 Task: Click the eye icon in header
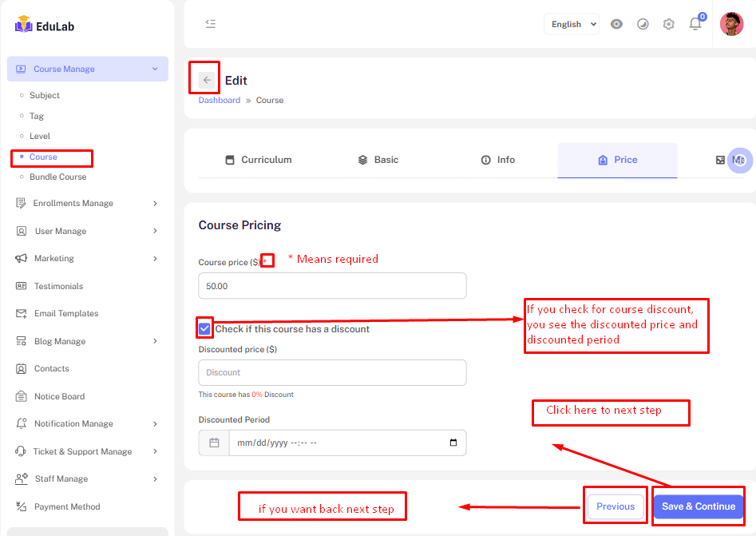[616, 24]
